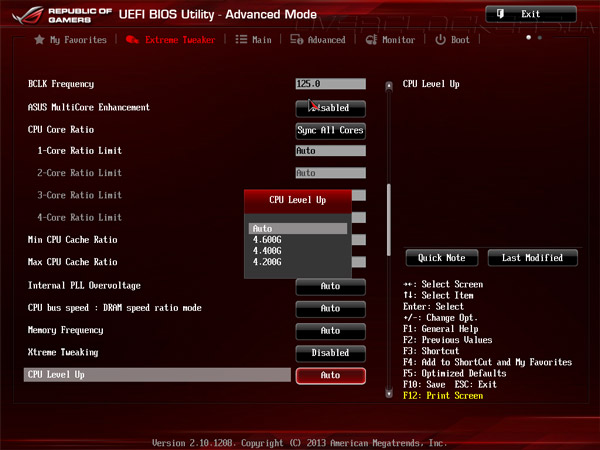Click the 2-Core Ratio Limit field
This screenshot has height=450, width=600.
pyautogui.click(x=331, y=173)
